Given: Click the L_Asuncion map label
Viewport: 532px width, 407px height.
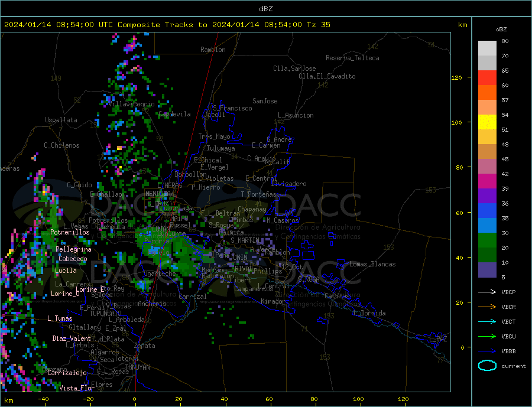Looking at the screenshot, I should [x=296, y=115].
